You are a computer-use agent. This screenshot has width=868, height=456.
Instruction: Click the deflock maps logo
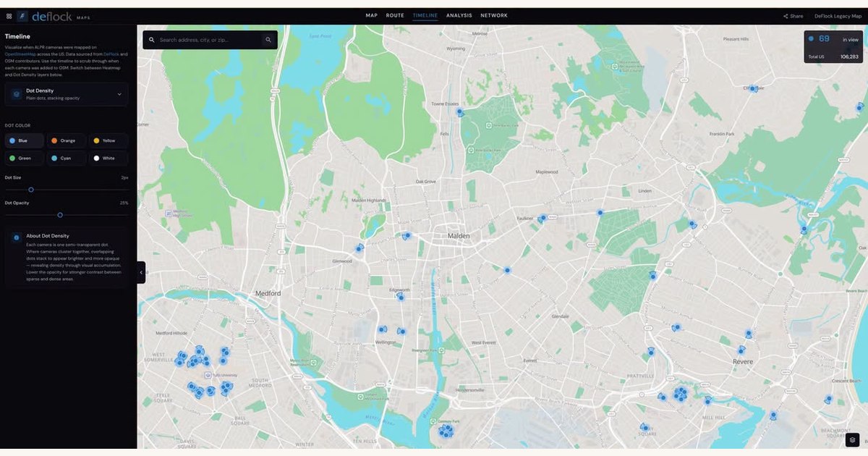(54, 16)
